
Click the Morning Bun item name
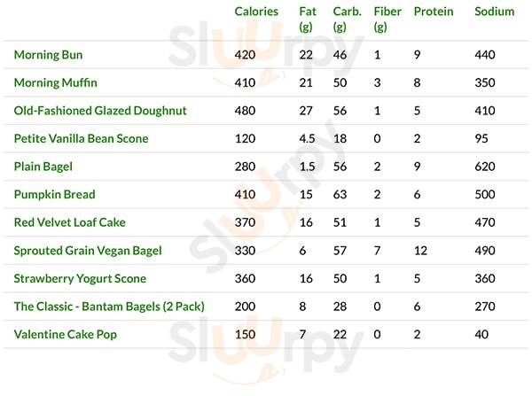click(x=49, y=55)
